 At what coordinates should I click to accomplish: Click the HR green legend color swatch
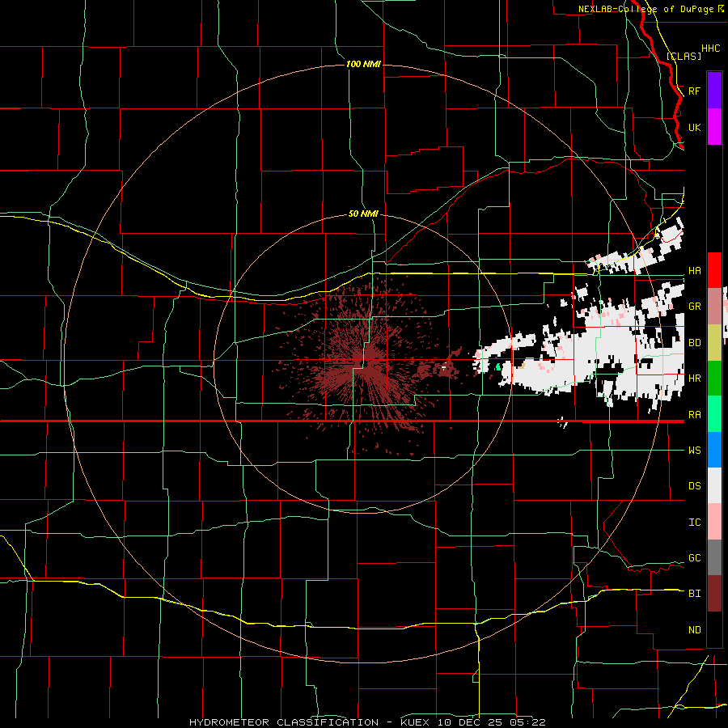[714, 379]
